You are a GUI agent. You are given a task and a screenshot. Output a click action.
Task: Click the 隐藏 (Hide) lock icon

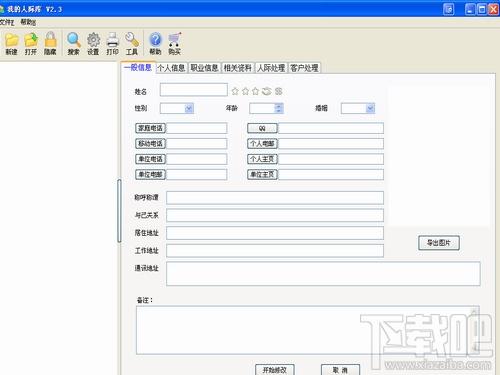point(50,44)
